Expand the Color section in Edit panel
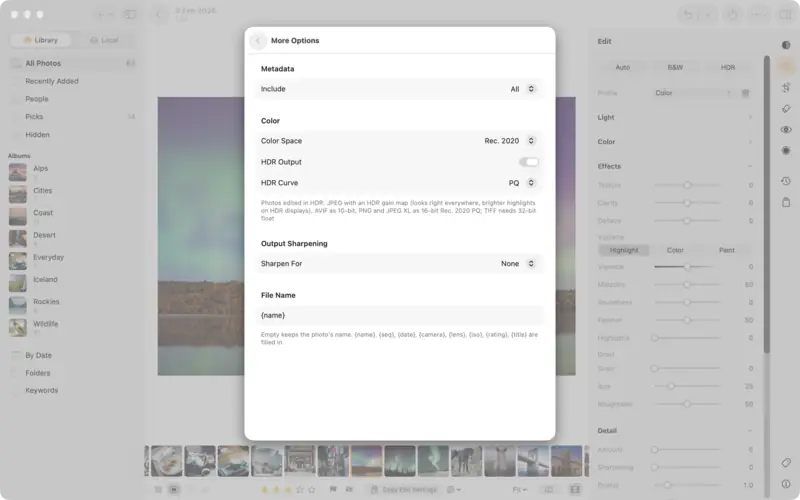This screenshot has height=500, width=800. (675, 142)
